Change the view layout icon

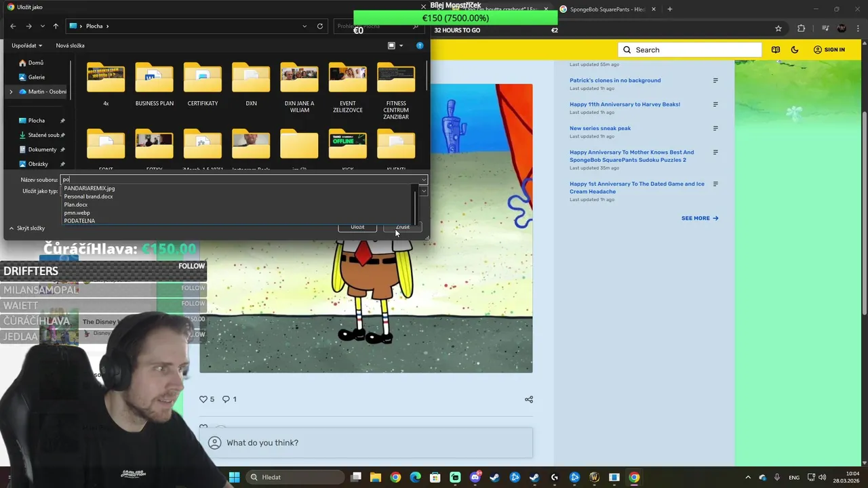click(391, 45)
